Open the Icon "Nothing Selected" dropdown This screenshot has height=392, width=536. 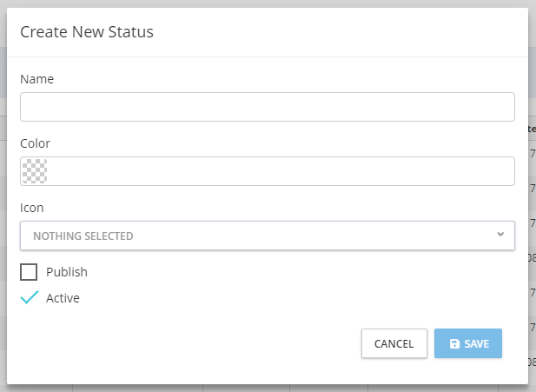[267, 236]
